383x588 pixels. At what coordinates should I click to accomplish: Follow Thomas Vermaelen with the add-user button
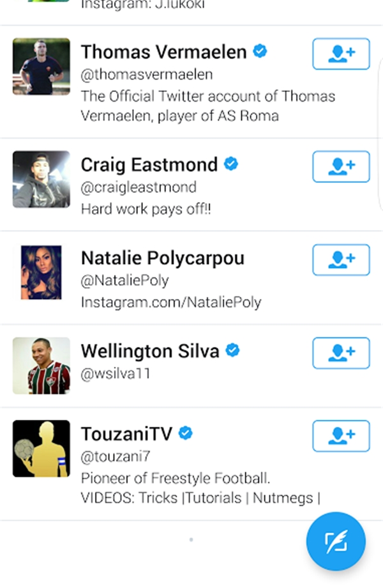tap(341, 54)
